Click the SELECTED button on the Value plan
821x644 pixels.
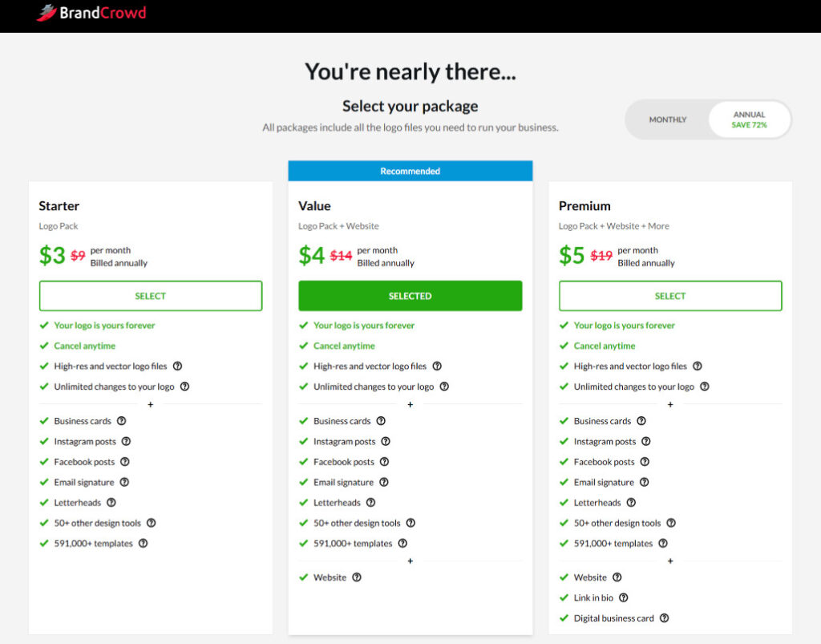click(x=410, y=295)
